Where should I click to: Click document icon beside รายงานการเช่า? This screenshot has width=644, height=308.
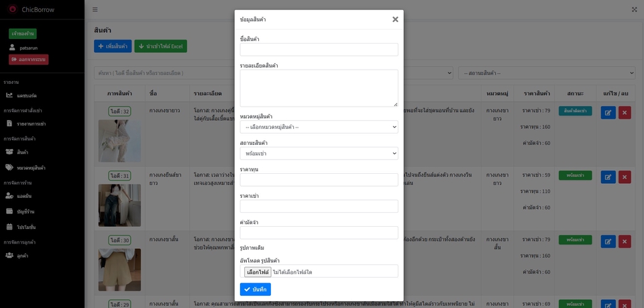(x=9, y=123)
